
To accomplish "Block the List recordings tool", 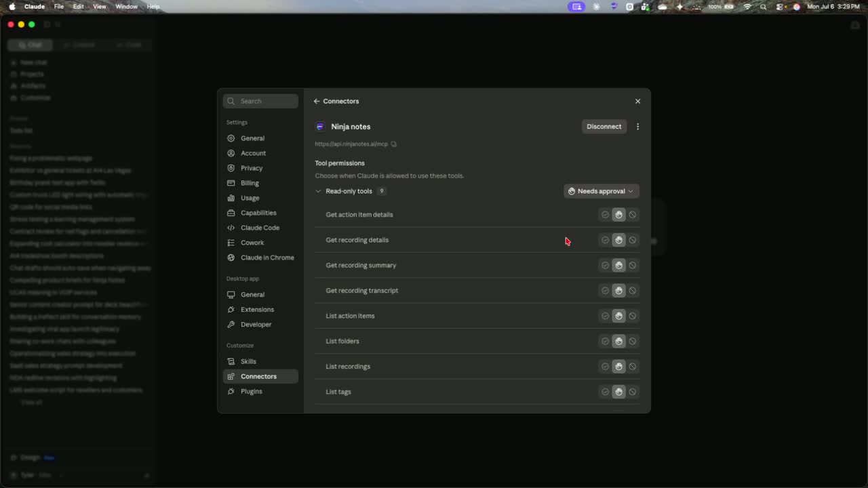I will [x=633, y=367].
